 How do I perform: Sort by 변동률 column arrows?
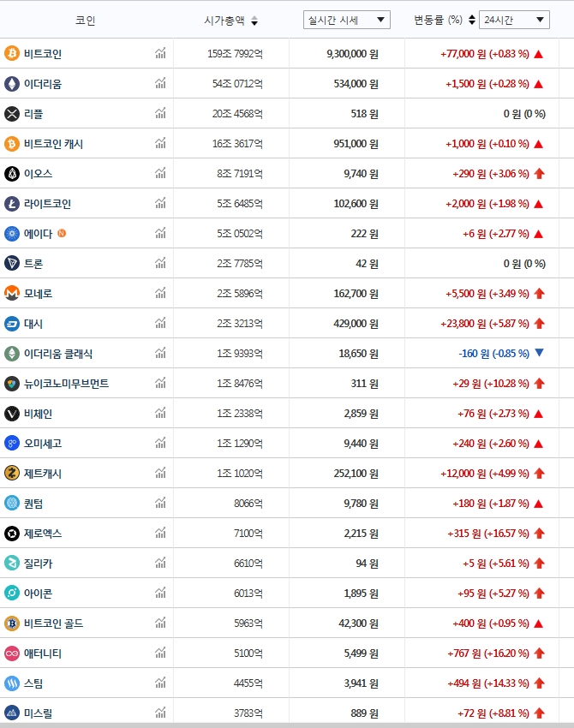coord(473,20)
